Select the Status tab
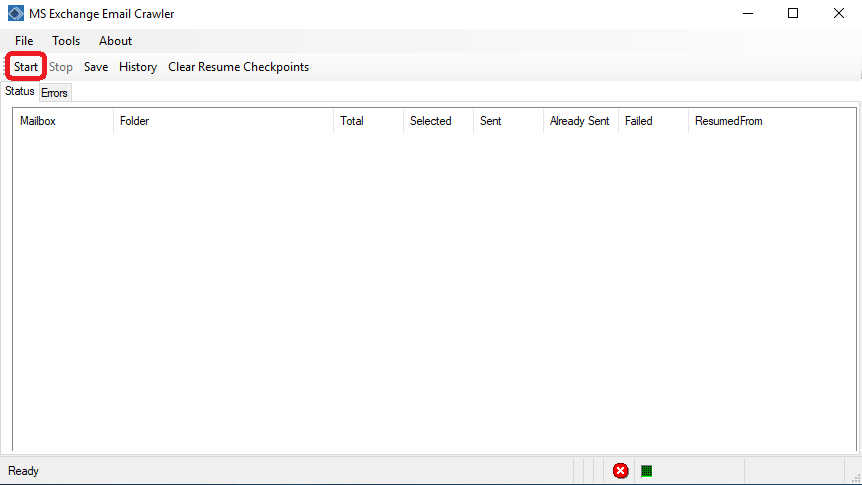This screenshot has width=862, height=485. (x=20, y=92)
